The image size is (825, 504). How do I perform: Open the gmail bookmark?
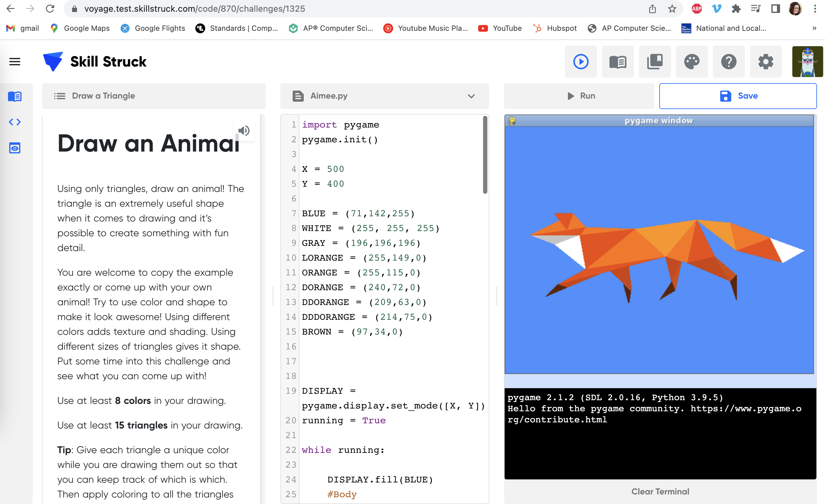click(22, 28)
